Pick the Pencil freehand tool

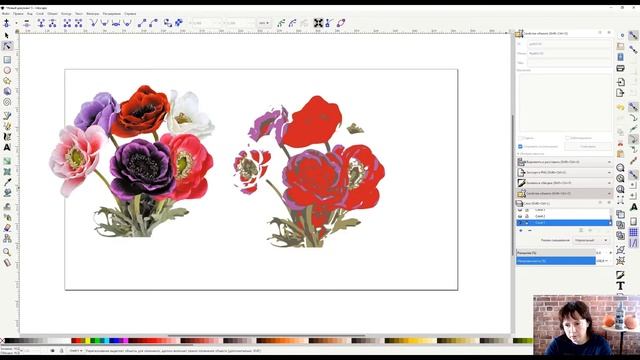pyautogui.click(x=7, y=116)
